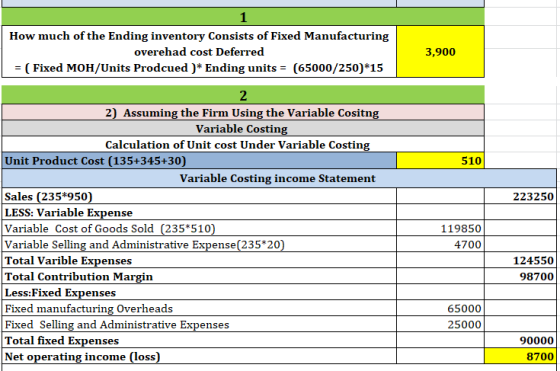Screen dimensions: 560x371
Task: Select 'Net operating income (loss)' label
Action: (199, 356)
